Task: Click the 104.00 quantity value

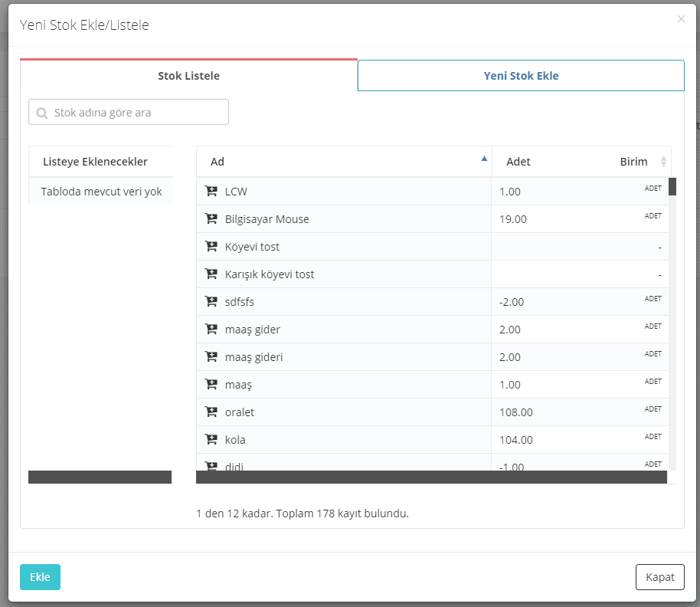Action: click(x=516, y=440)
